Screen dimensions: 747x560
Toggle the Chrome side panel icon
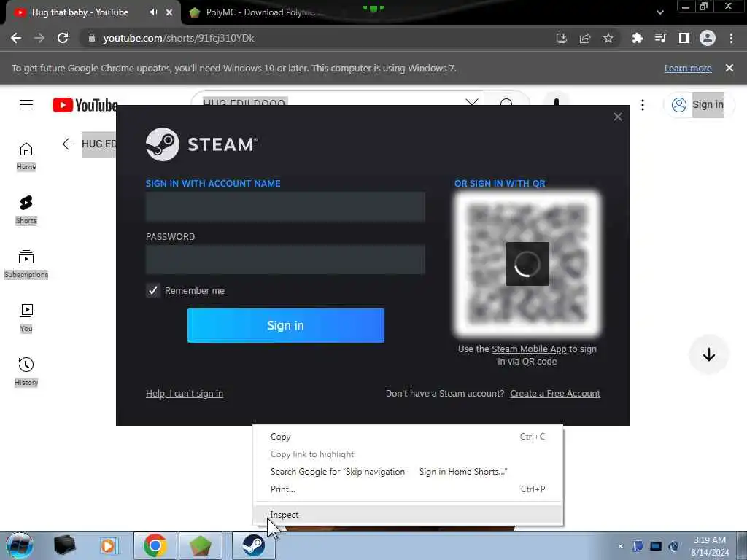coord(684,38)
